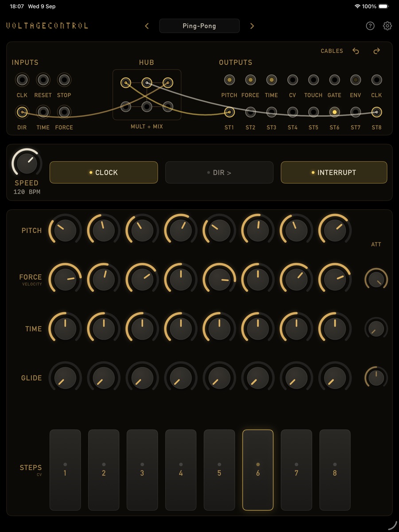The height and width of the screenshot is (532, 399).
Task: Undo the last cable change
Action: (x=356, y=51)
